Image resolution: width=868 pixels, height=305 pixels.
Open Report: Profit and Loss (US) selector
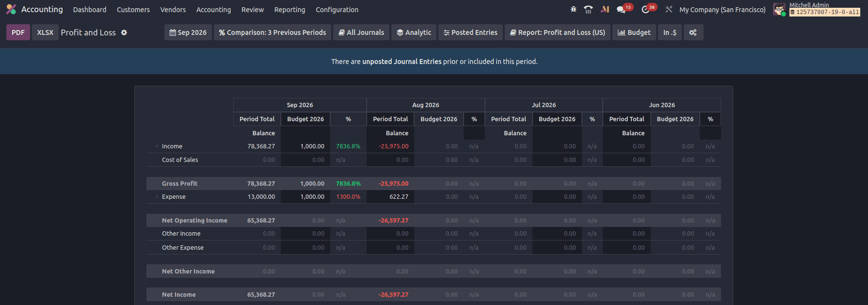click(x=558, y=32)
